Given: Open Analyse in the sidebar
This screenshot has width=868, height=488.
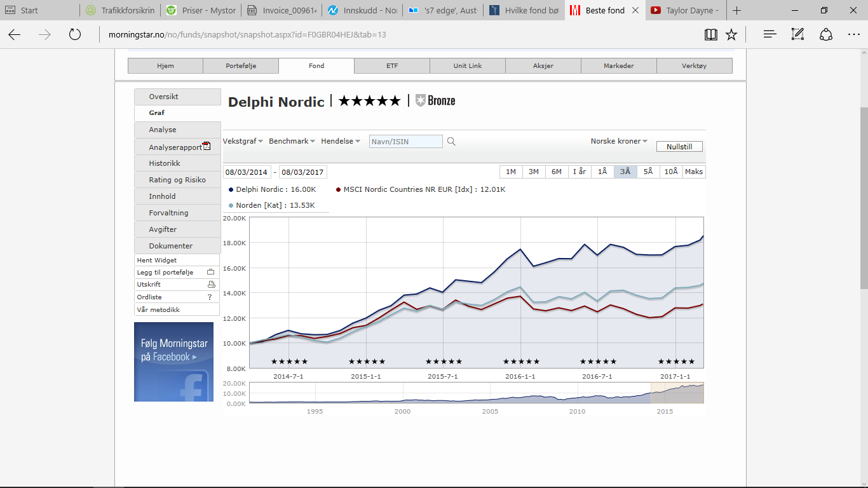Looking at the screenshot, I should 177,130.
